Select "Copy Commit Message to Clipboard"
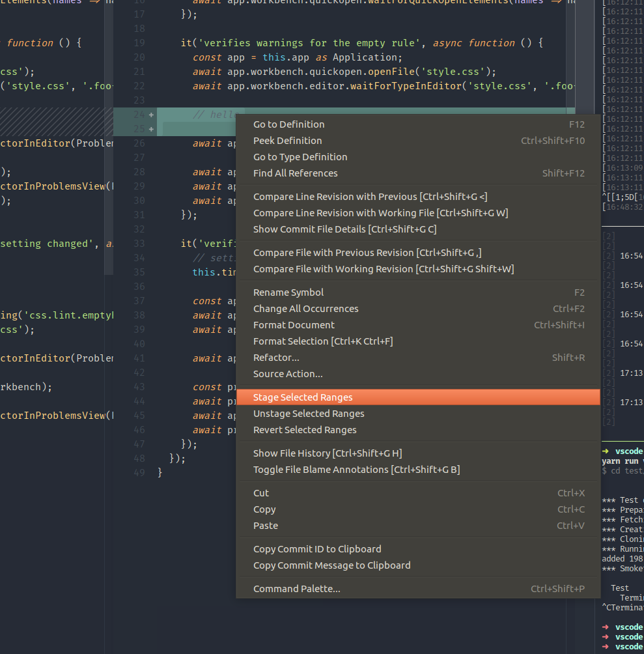The height and width of the screenshot is (654, 644). click(331, 565)
